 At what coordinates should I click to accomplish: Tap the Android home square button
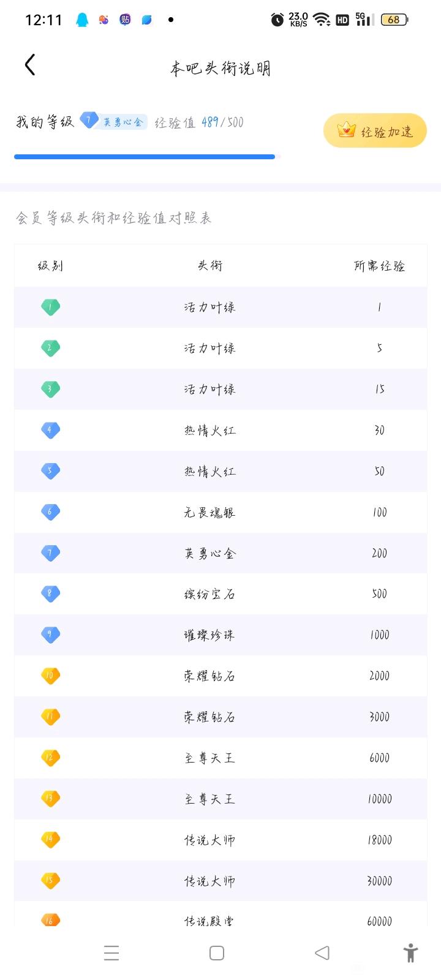[x=217, y=953]
